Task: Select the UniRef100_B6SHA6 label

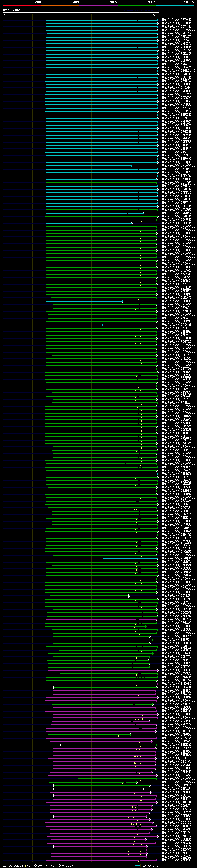Action: click(176, 301)
